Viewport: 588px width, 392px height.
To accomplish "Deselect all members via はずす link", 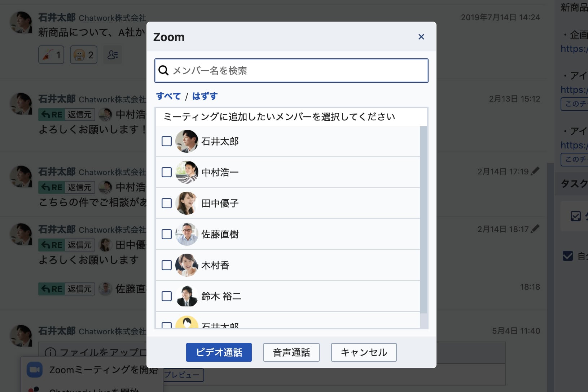I will click(205, 96).
